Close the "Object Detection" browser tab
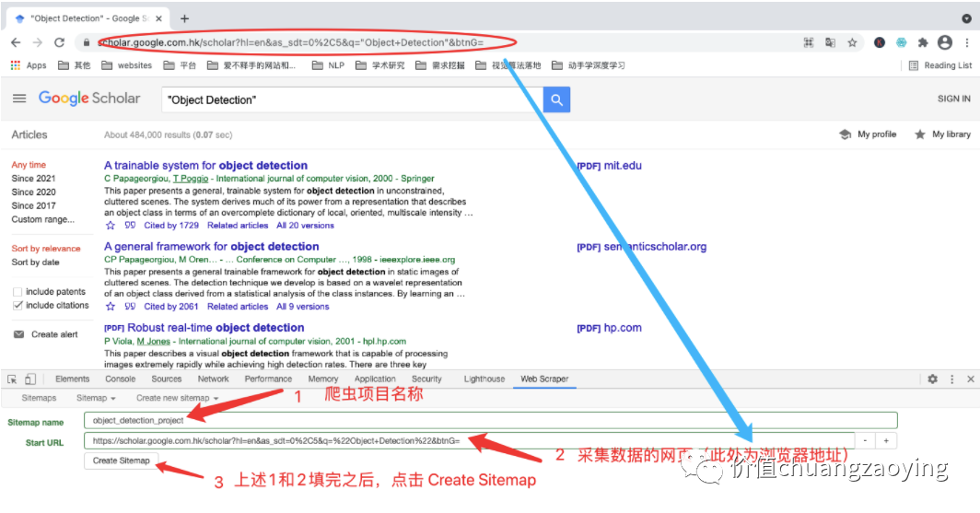The image size is (980, 513). pos(158,18)
